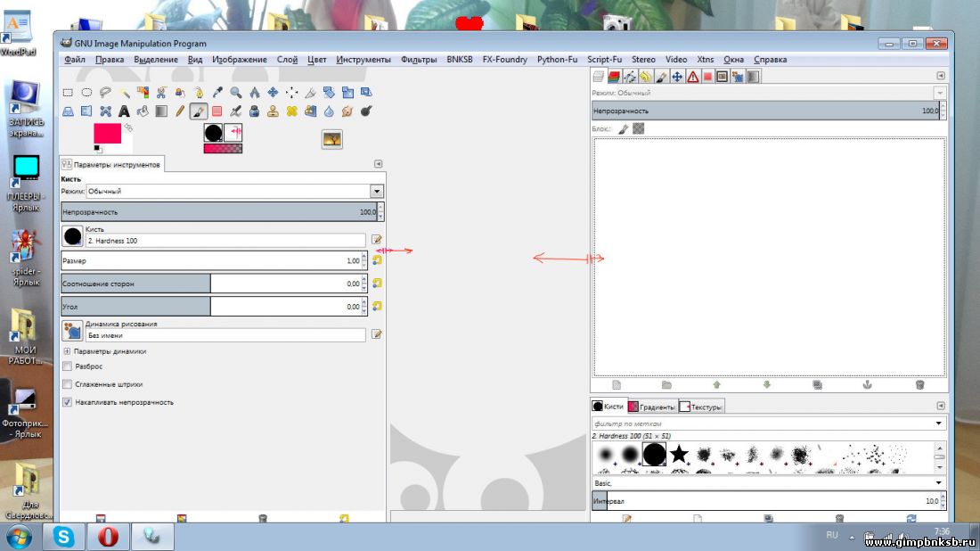The width and height of the screenshot is (980, 551).
Task: Click the anchor layer button
Action: [x=867, y=384]
